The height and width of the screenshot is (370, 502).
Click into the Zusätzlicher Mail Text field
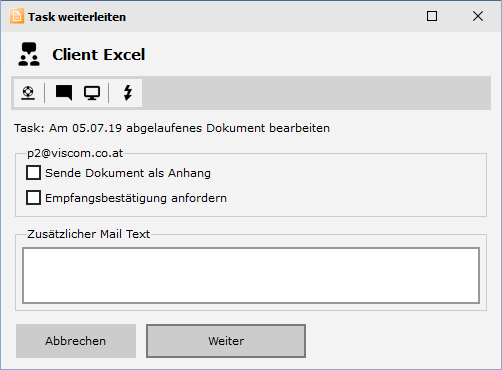coord(251,275)
